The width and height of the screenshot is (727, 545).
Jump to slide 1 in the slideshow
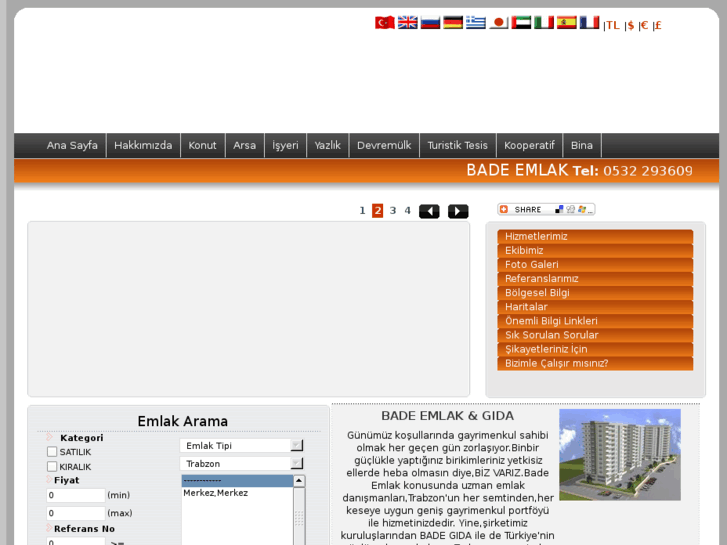(x=362, y=211)
